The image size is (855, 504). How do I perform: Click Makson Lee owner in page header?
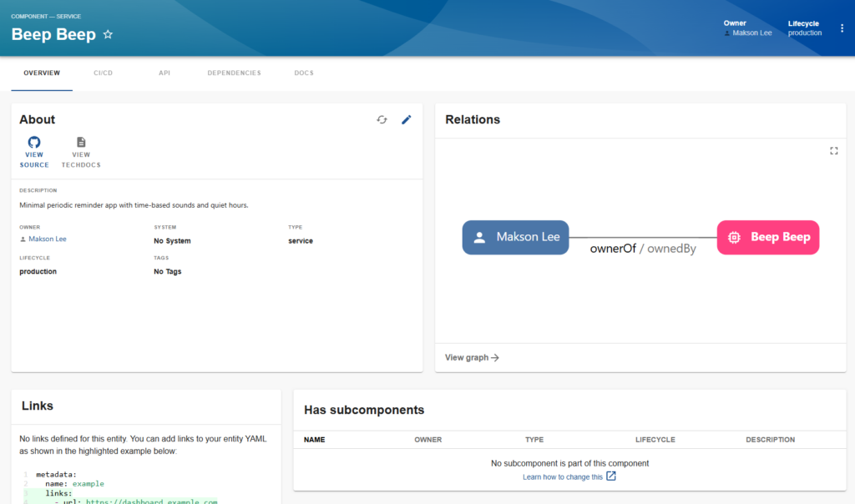(751, 33)
